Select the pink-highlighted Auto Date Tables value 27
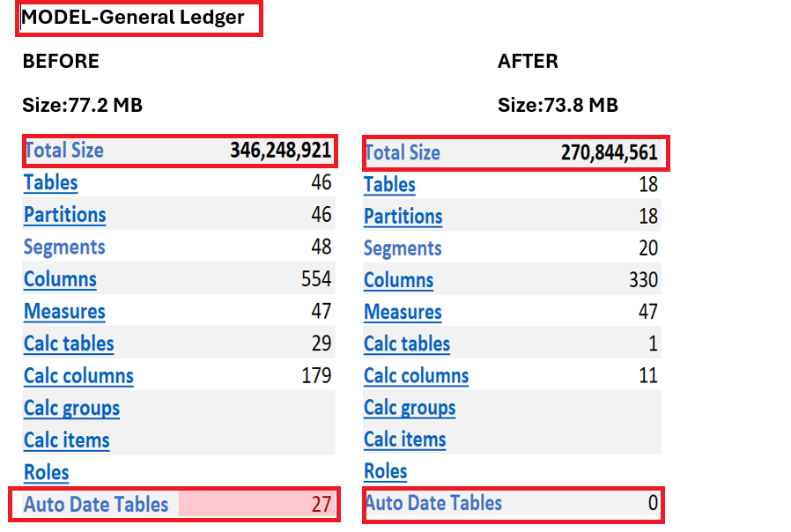791x532 pixels. pos(320,505)
